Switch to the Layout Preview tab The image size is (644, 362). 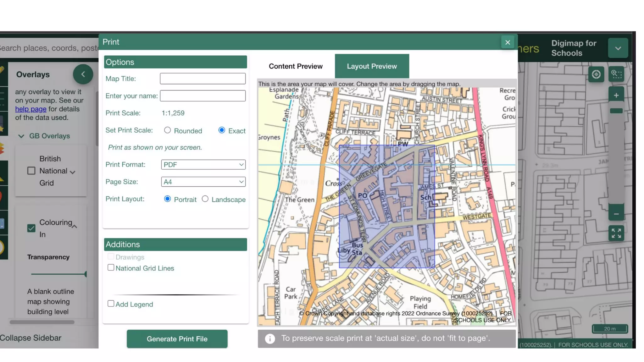372,66
